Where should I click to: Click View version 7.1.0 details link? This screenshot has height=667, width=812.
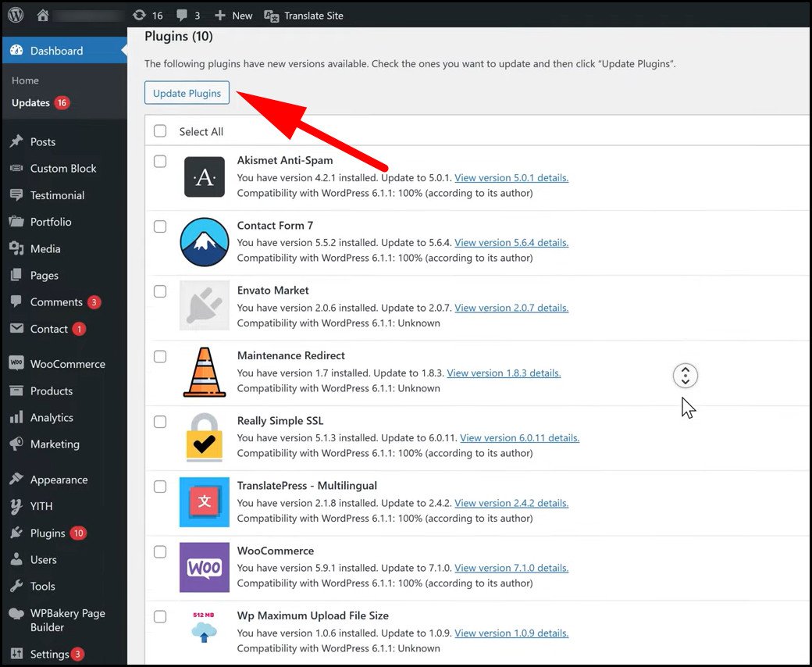(511, 568)
